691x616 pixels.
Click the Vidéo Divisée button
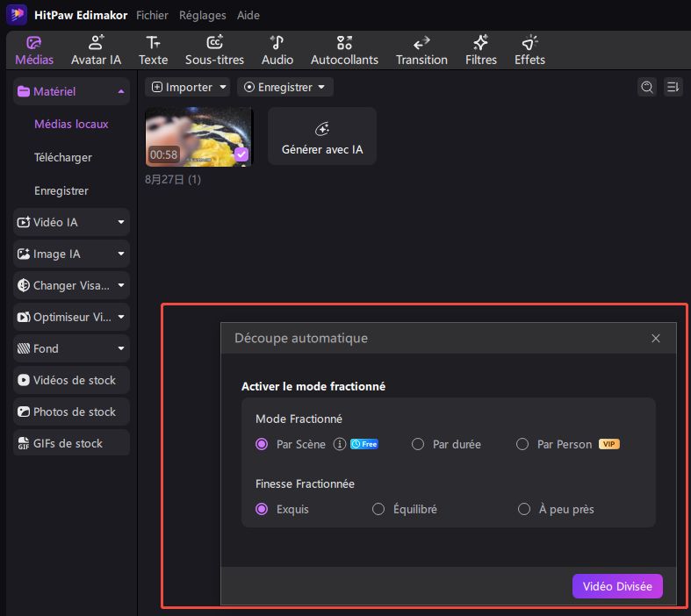(617, 586)
